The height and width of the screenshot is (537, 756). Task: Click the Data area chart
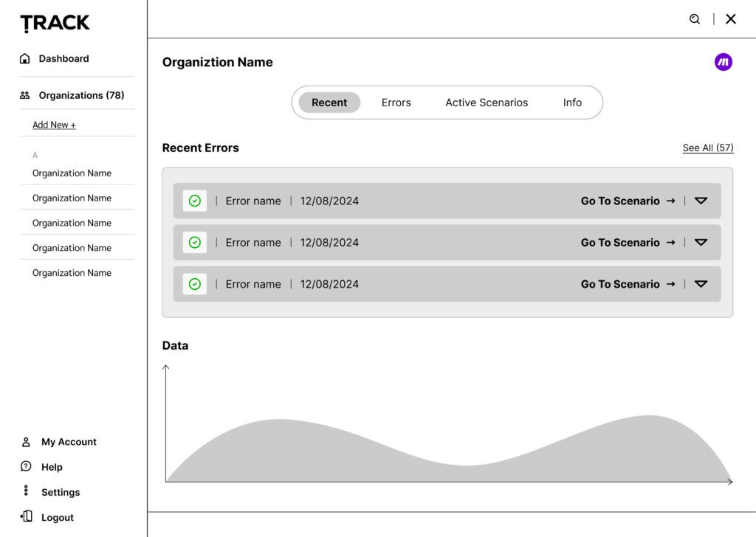(443, 450)
